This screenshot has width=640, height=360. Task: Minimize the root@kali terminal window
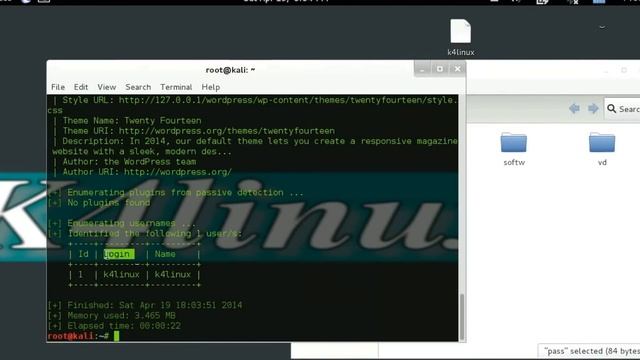pos(422,69)
